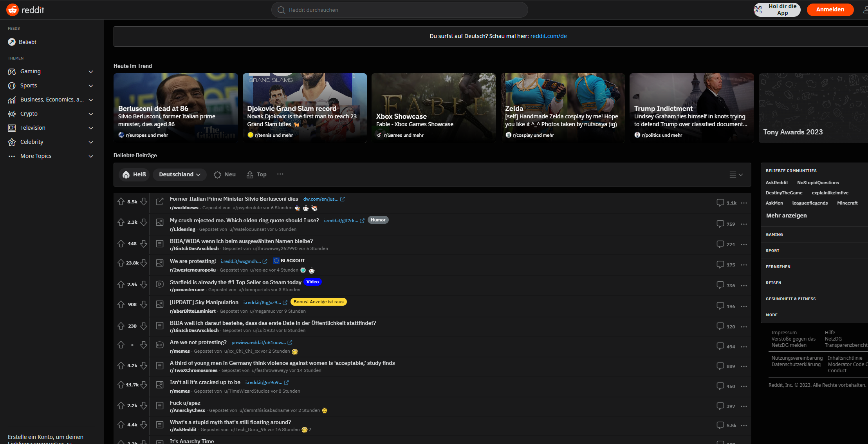
Task: Select the Heiß sorting option
Action: tap(134, 174)
